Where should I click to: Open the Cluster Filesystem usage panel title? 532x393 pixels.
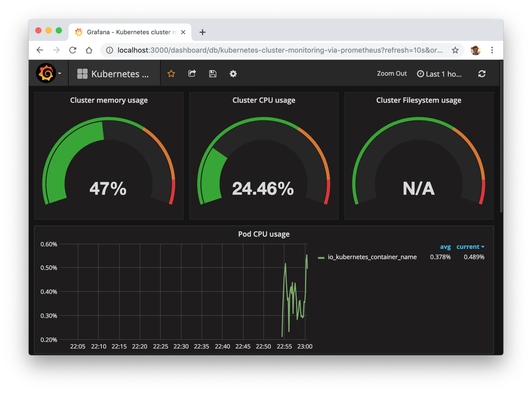coord(419,100)
